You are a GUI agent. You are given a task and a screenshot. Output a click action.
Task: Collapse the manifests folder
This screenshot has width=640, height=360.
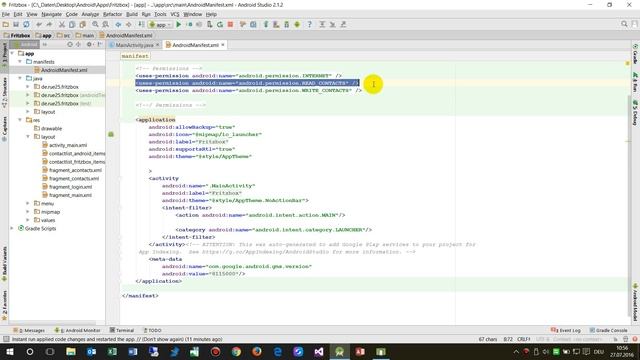20,62
